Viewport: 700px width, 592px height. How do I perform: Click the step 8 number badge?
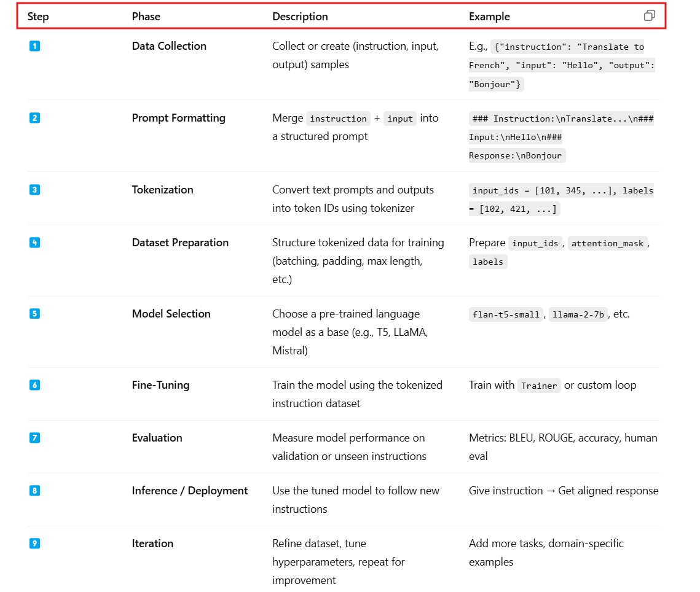click(x=34, y=491)
